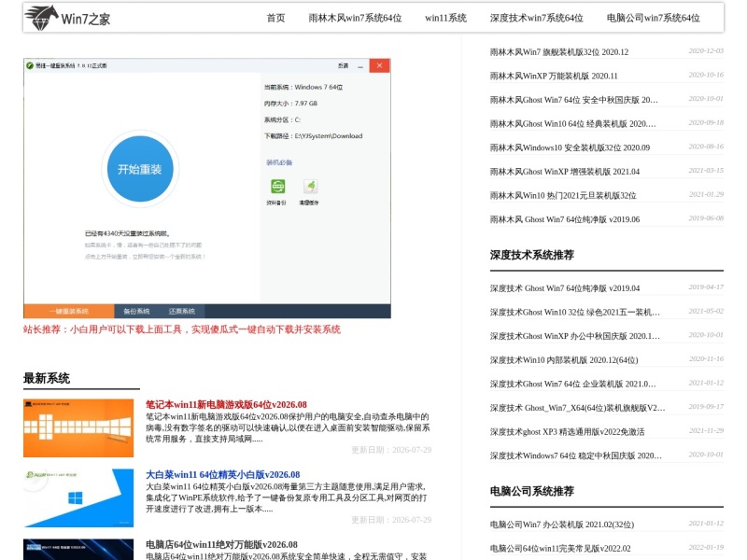Click the 装机必备 link
The image size is (747, 560).
tap(279, 162)
